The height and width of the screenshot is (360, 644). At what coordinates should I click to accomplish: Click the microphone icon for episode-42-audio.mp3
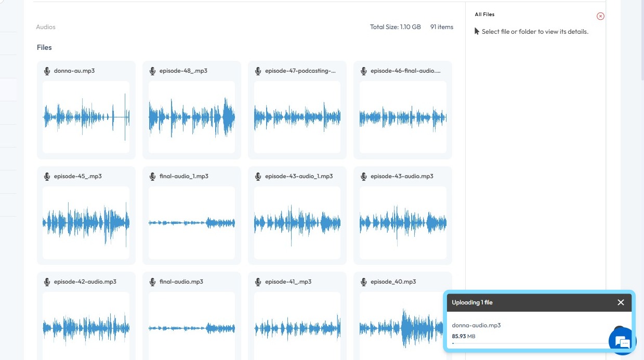click(x=47, y=282)
